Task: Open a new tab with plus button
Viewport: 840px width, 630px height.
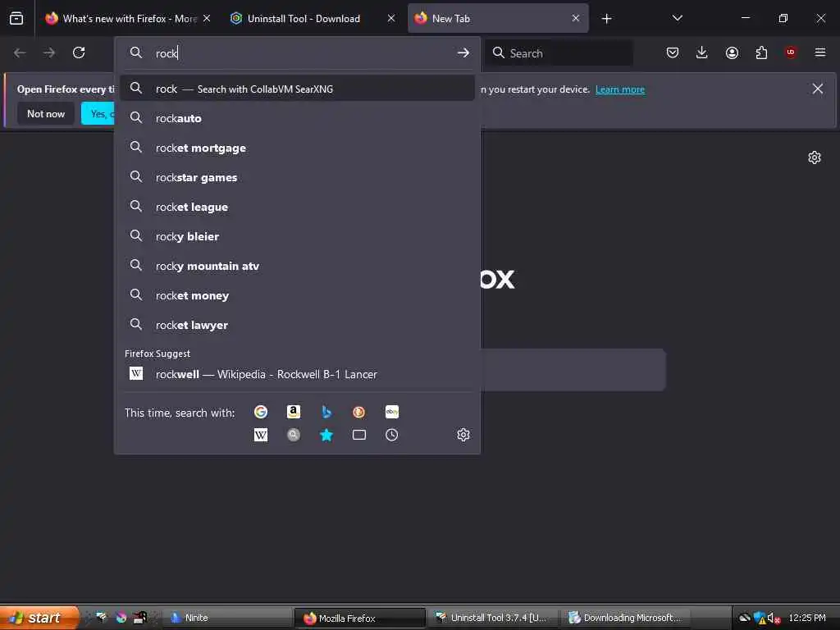Action: click(606, 19)
